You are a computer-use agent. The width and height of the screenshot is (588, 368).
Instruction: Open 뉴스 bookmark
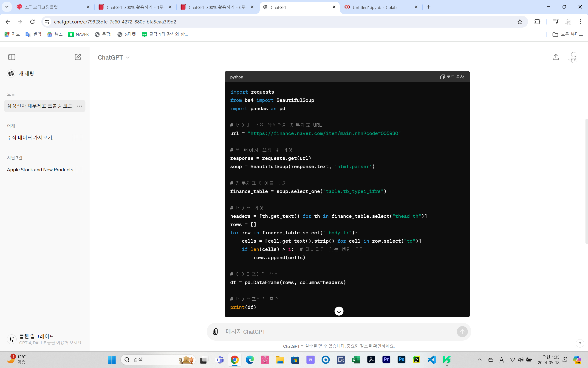pos(55,34)
